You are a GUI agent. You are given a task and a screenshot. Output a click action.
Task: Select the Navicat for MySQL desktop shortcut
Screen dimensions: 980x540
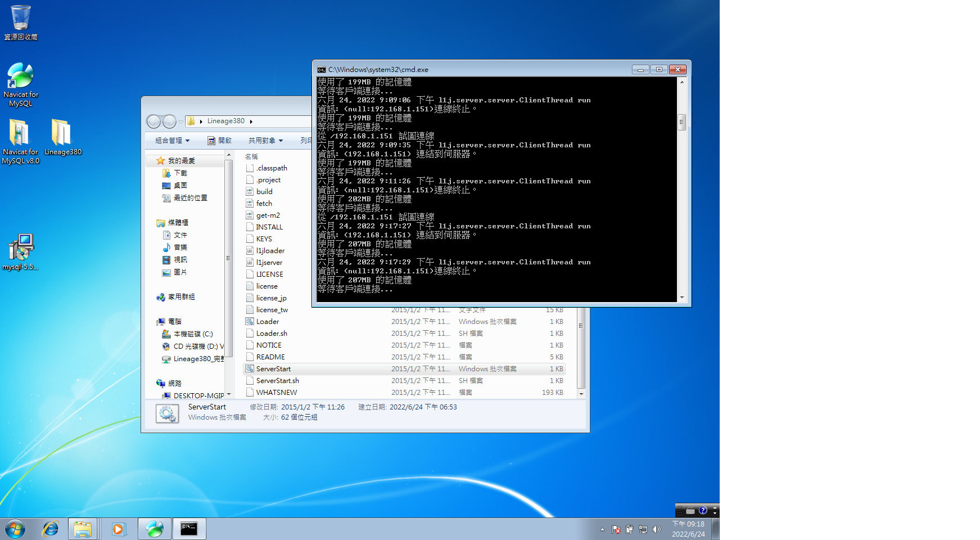tap(21, 84)
